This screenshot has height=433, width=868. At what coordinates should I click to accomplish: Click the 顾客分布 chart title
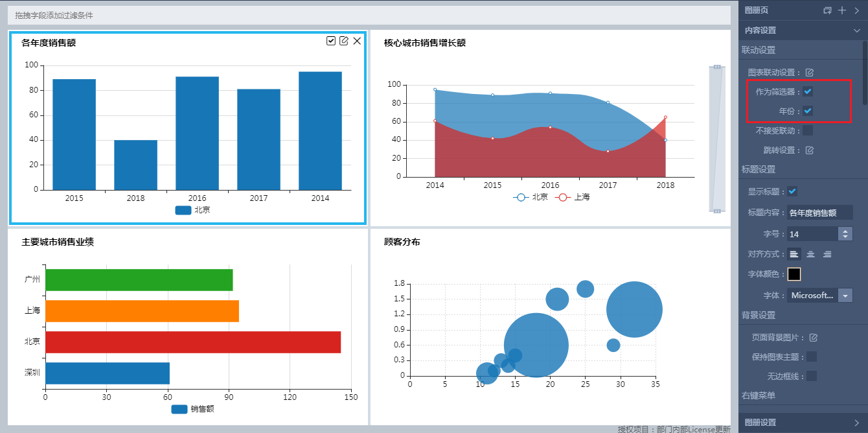402,242
